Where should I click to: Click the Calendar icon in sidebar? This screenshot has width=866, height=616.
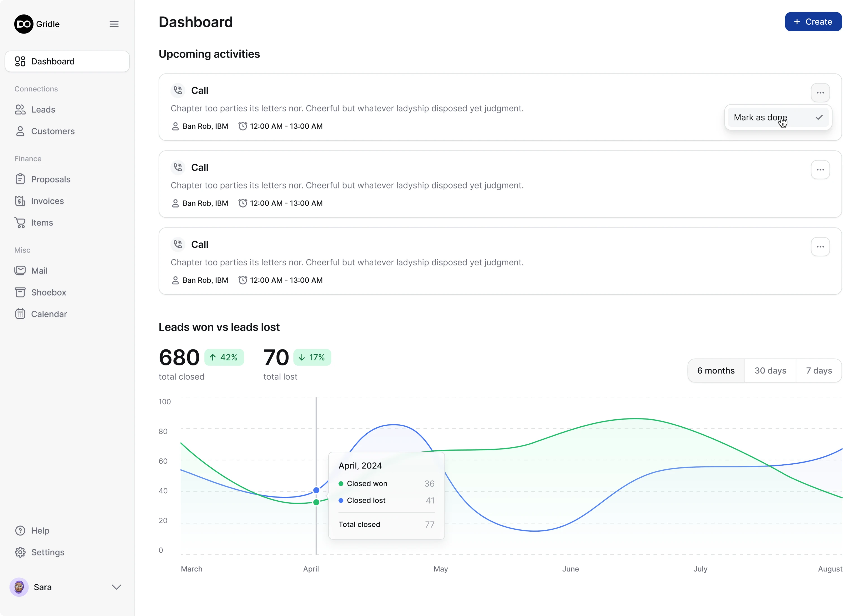(x=20, y=314)
